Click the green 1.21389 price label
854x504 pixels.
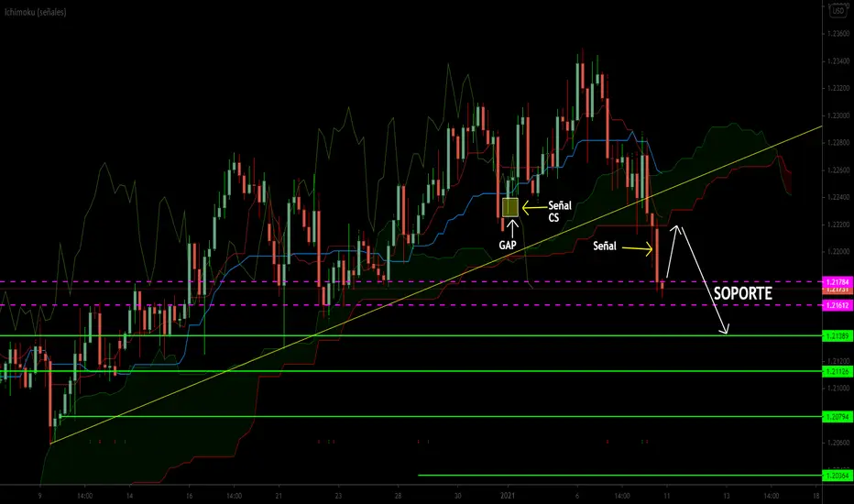click(838, 336)
